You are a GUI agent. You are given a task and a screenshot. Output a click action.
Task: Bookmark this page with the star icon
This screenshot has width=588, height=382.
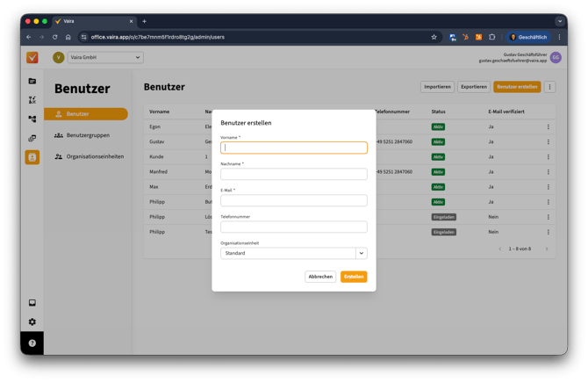434,37
